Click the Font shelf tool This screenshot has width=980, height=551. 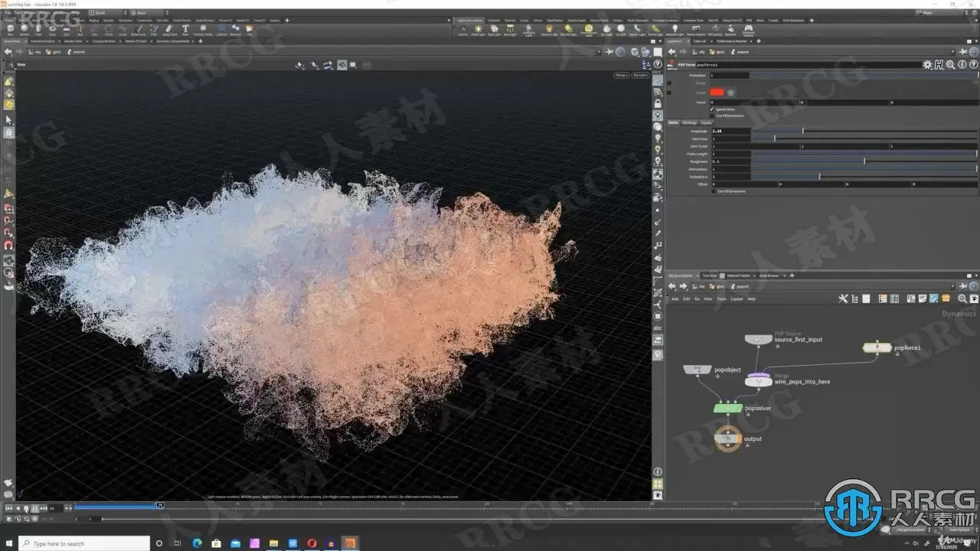(x=185, y=30)
